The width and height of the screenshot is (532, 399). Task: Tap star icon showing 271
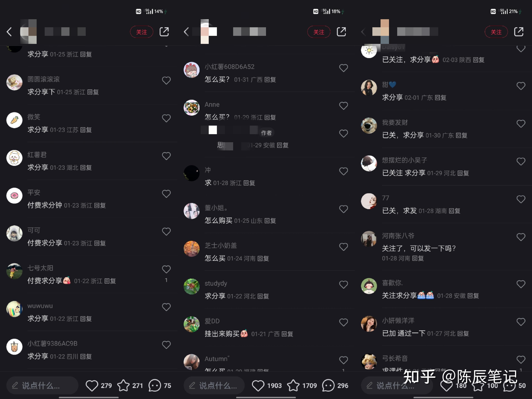tap(123, 385)
